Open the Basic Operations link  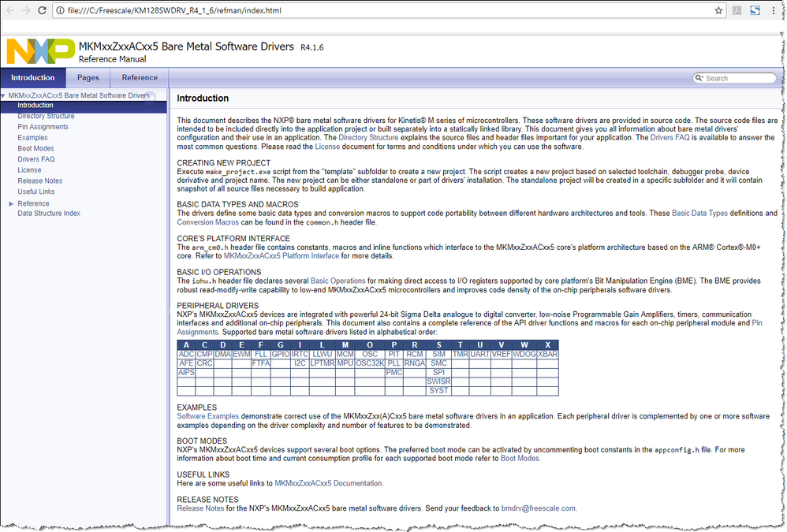(x=338, y=281)
